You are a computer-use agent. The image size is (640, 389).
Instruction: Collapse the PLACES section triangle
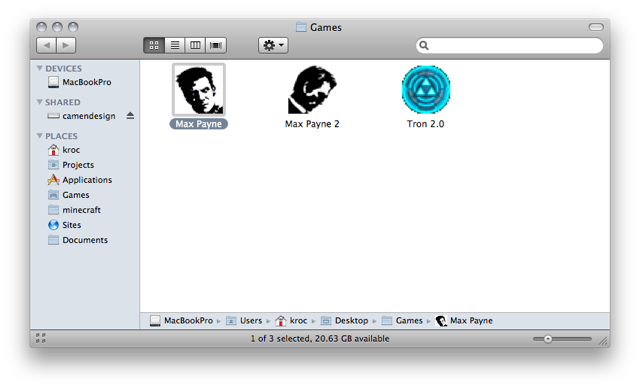(x=40, y=136)
